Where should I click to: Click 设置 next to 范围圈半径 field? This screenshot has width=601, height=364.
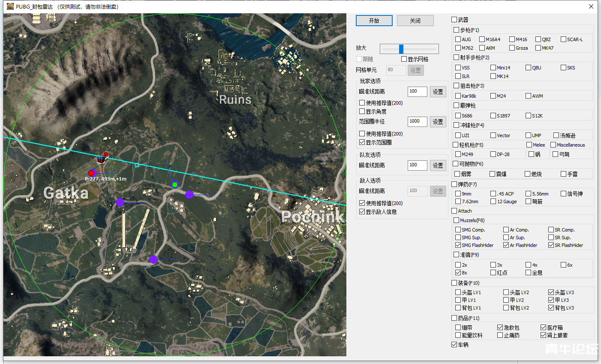438,122
